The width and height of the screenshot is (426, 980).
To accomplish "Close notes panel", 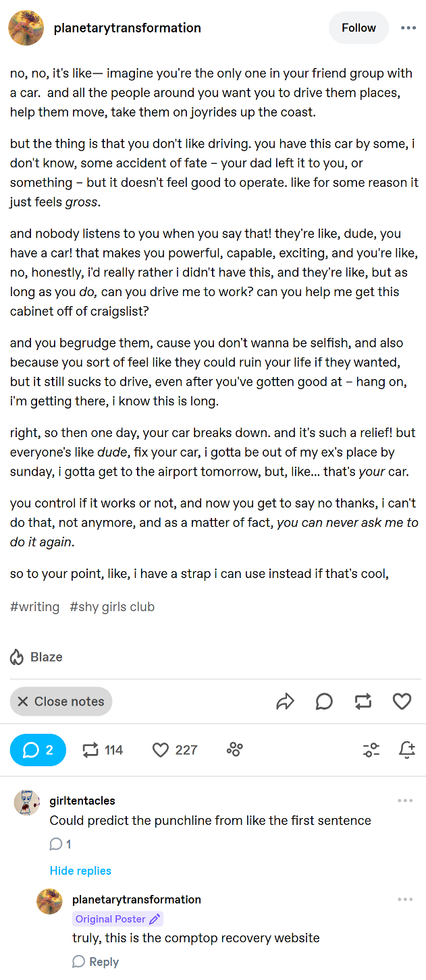I will click(x=61, y=701).
